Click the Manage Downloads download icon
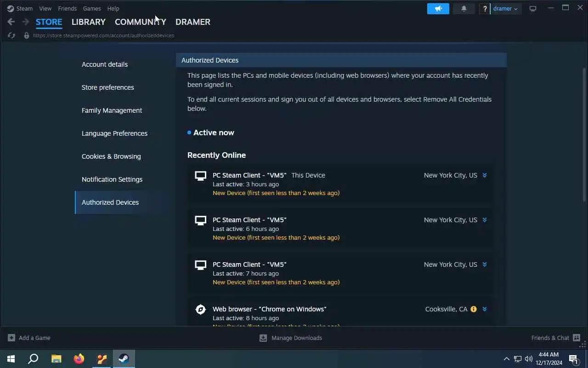The image size is (588, 368). pyautogui.click(x=263, y=338)
